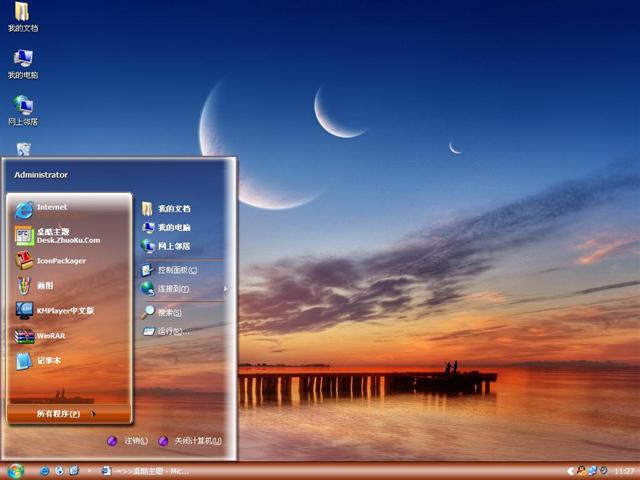Open Internet Explorer from the Start menu
Viewport: 640px width, 480px height.
[50, 208]
